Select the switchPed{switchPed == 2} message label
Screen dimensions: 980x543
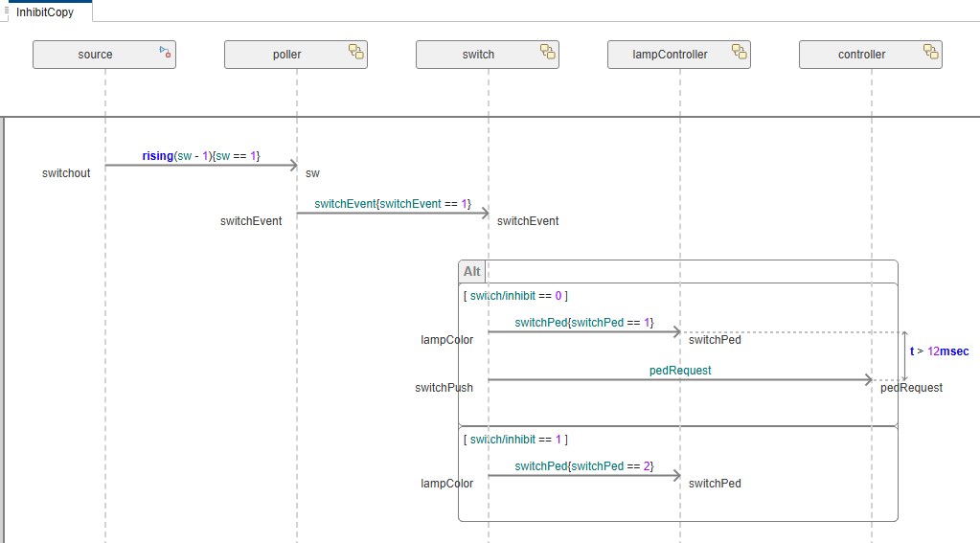584,466
